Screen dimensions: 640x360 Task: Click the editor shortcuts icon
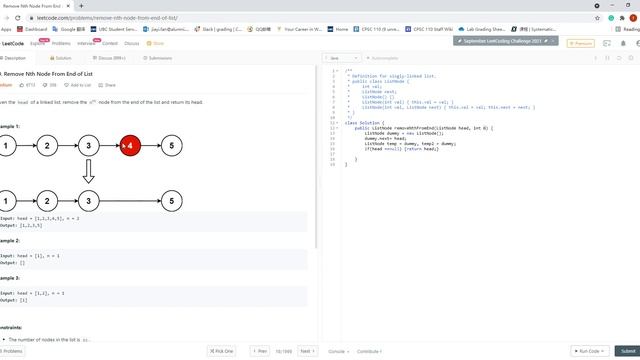pyautogui.click(x=607, y=58)
